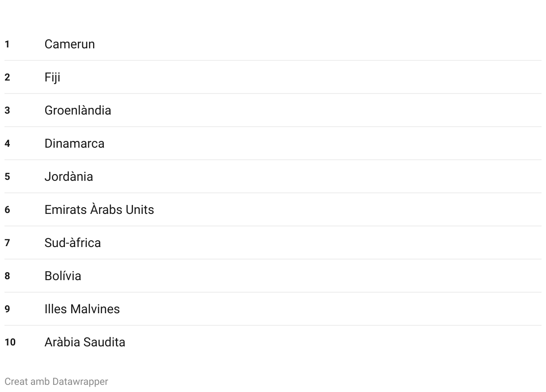Open the Creat amb Datawrapper link
This screenshot has width=546, height=392.
(56, 382)
